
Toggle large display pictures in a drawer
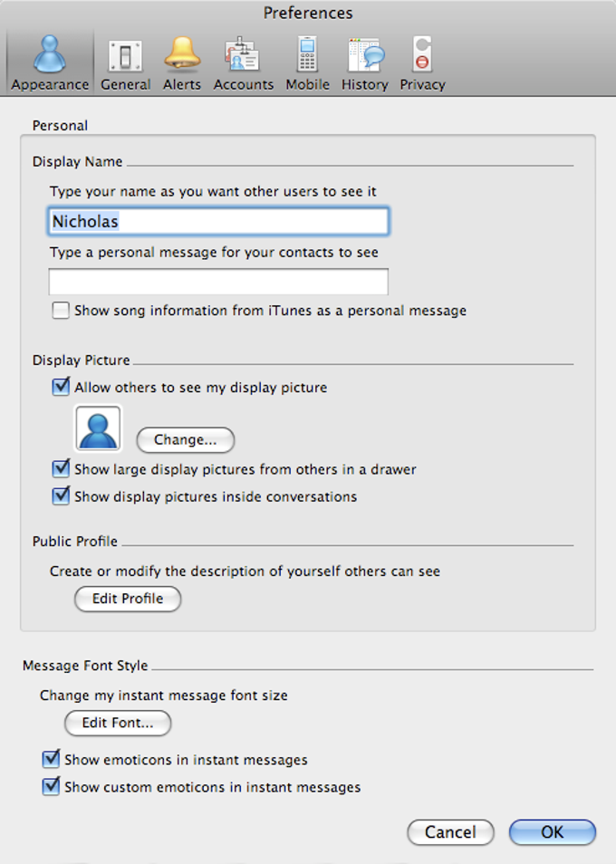click(60, 468)
